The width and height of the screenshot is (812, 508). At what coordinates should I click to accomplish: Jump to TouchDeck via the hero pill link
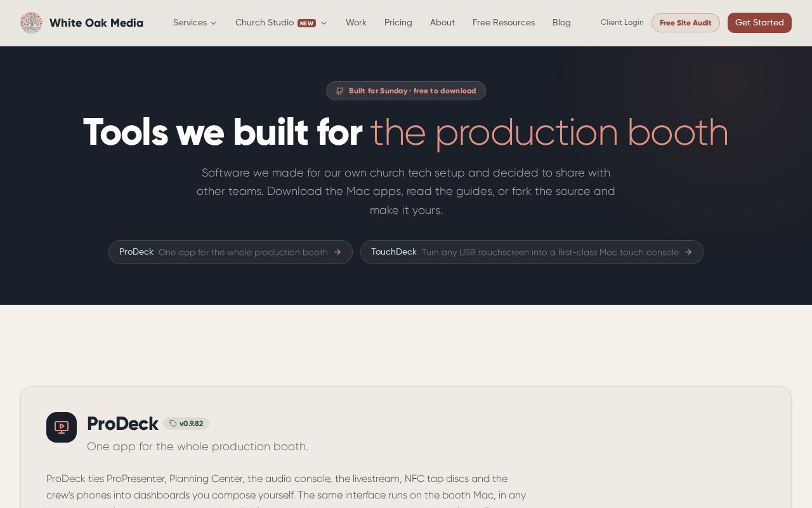tap(532, 252)
